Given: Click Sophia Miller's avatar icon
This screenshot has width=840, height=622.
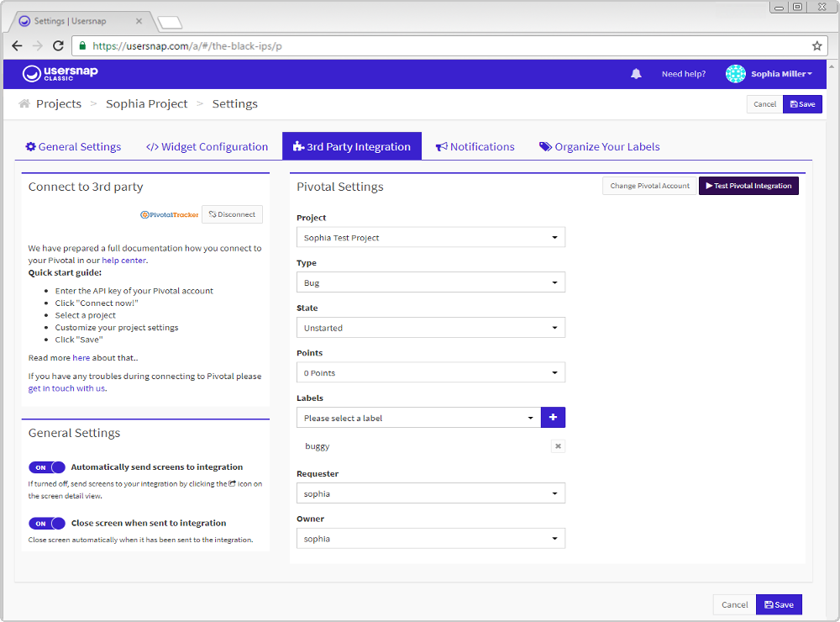Looking at the screenshot, I should [736, 74].
